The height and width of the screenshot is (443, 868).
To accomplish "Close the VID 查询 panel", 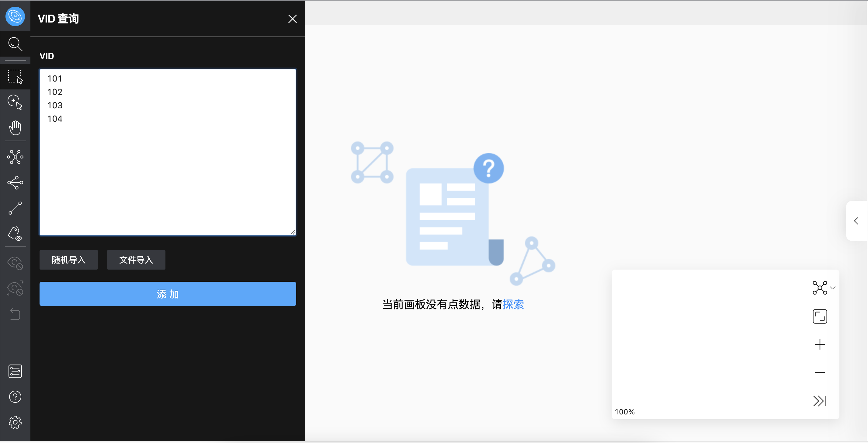I will [293, 19].
